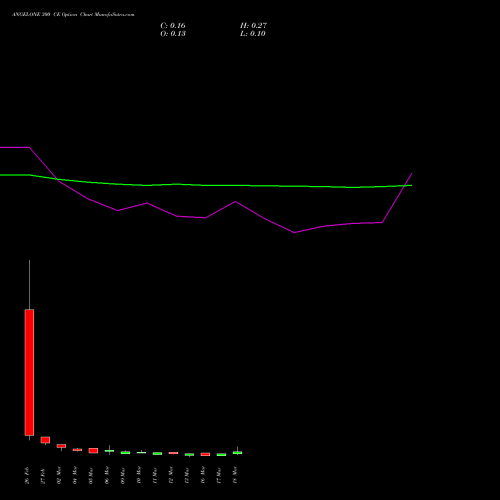Select the 27 Feb date label
Screen dimensions: 500x500
coord(43,475)
